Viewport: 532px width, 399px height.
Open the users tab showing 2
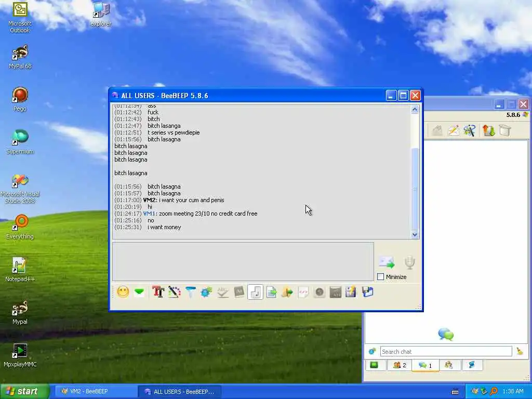coord(400,365)
